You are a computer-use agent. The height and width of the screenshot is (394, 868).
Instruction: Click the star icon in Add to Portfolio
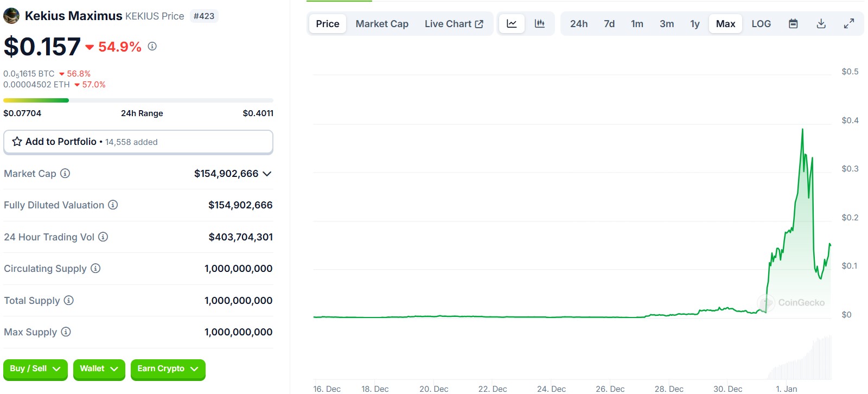tap(17, 142)
